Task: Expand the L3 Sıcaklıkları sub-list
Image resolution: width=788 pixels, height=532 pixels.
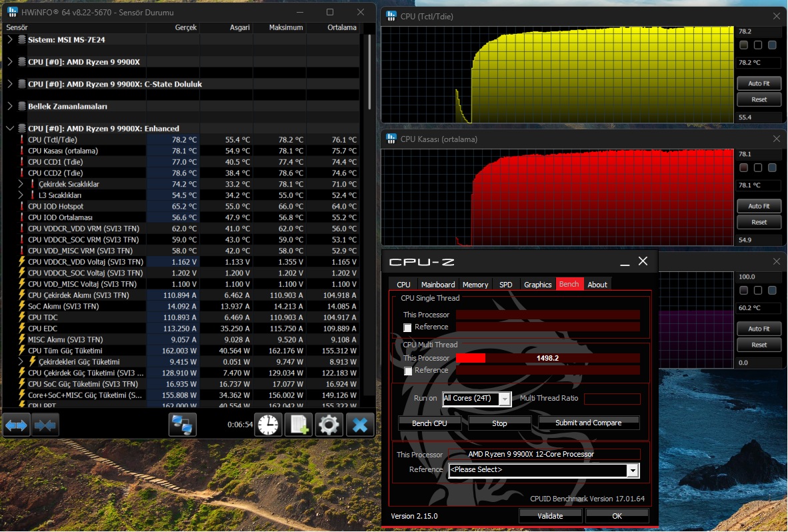Action: (21, 195)
